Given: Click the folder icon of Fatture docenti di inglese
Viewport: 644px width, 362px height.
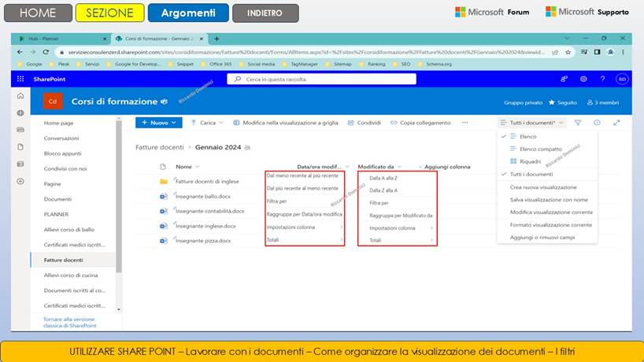Looking at the screenshot, I should coord(164,181).
